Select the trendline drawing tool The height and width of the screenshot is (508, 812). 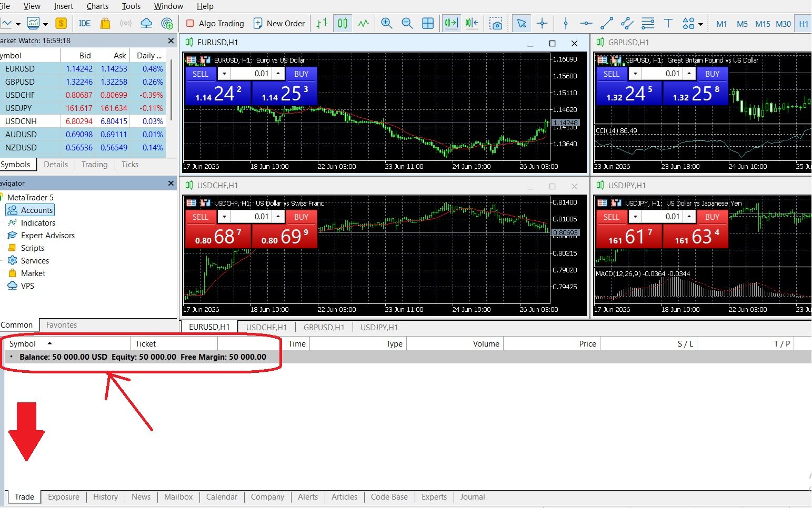[x=607, y=23]
